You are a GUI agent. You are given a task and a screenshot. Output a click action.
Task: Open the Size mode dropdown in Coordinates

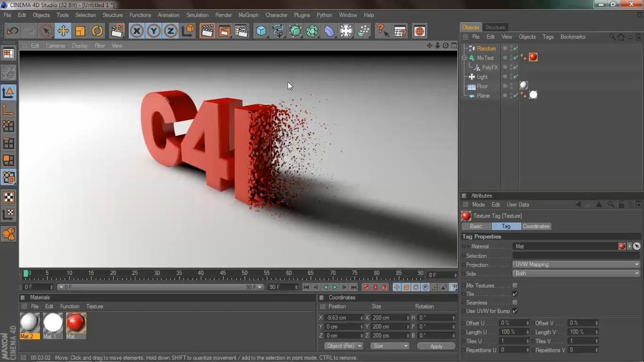pyautogui.click(x=390, y=346)
